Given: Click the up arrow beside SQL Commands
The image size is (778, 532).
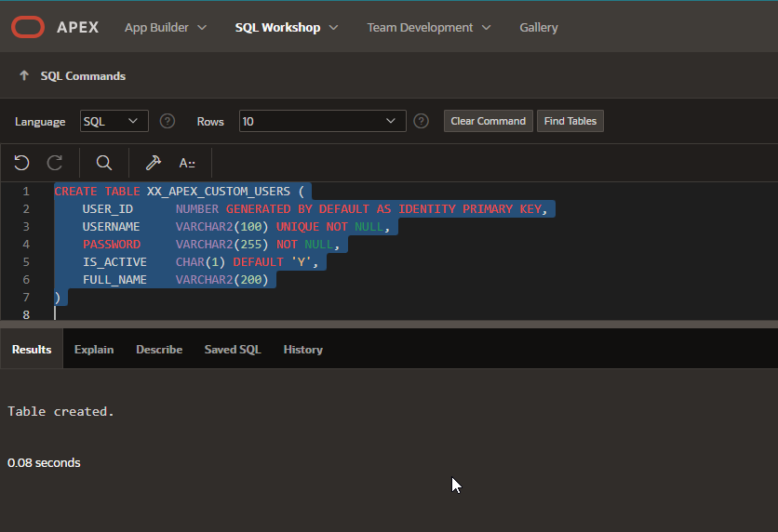Looking at the screenshot, I should [24, 75].
